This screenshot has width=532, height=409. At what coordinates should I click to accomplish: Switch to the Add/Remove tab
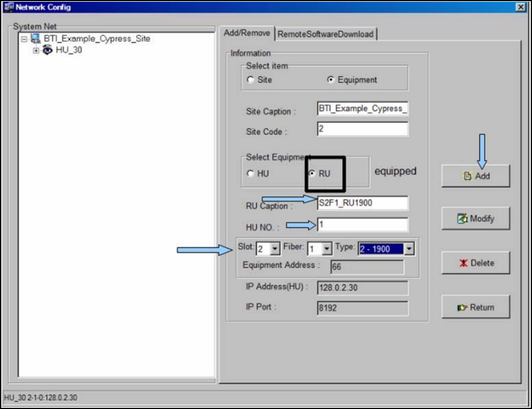(x=247, y=33)
